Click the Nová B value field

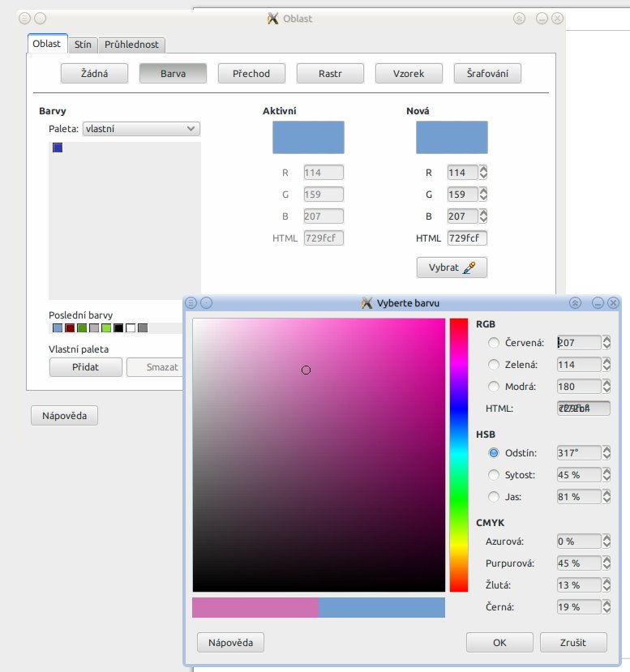pyautogui.click(x=462, y=216)
